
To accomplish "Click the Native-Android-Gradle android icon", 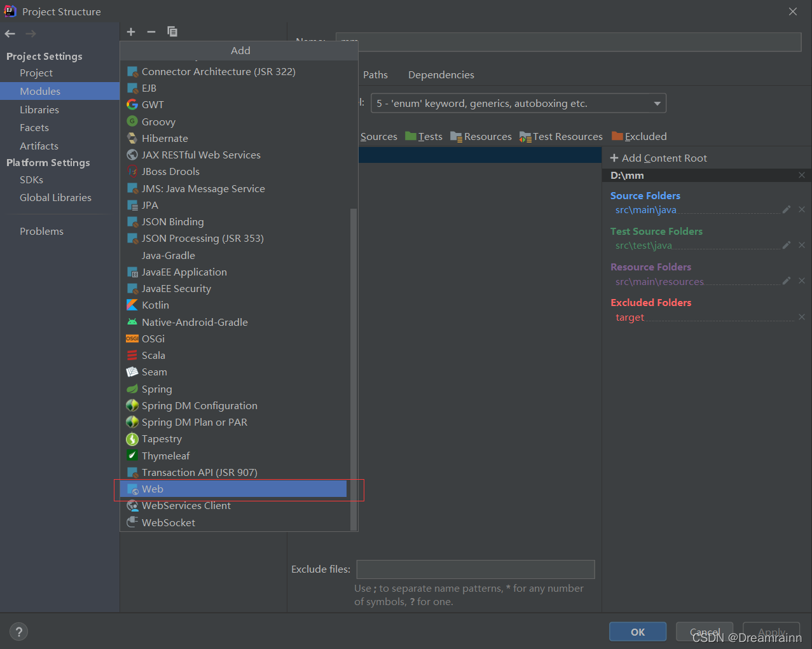I will [132, 322].
